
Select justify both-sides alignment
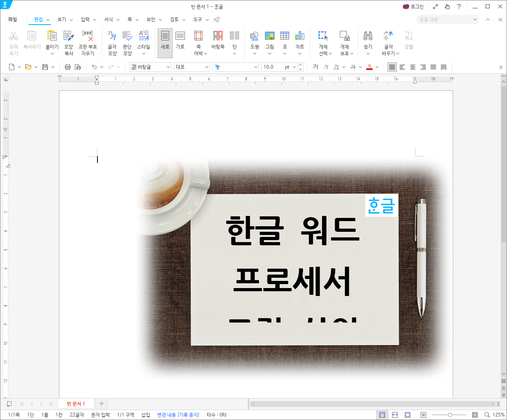click(x=392, y=67)
